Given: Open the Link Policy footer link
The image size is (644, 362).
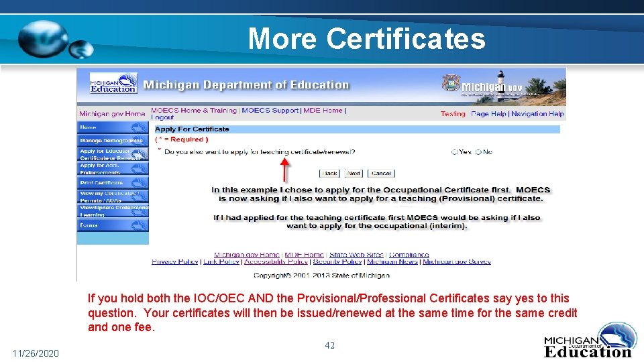Looking at the screenshot, I should click(221, 262).
